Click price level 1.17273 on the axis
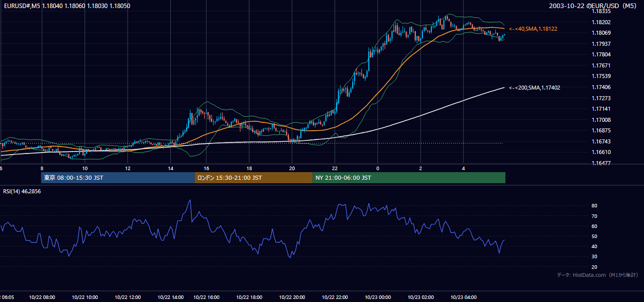This screenshot has height=302, width=644. [601, 98]
